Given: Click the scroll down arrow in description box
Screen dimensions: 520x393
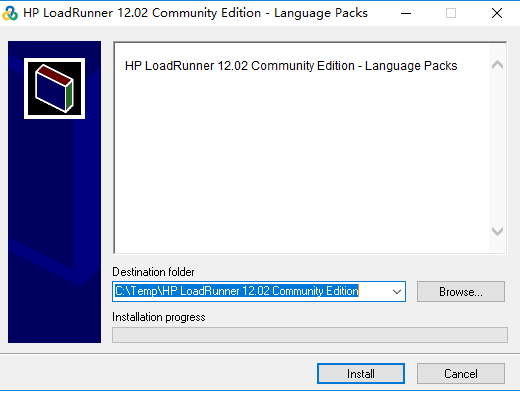Looking at the screenshot, I should (497, 231).
